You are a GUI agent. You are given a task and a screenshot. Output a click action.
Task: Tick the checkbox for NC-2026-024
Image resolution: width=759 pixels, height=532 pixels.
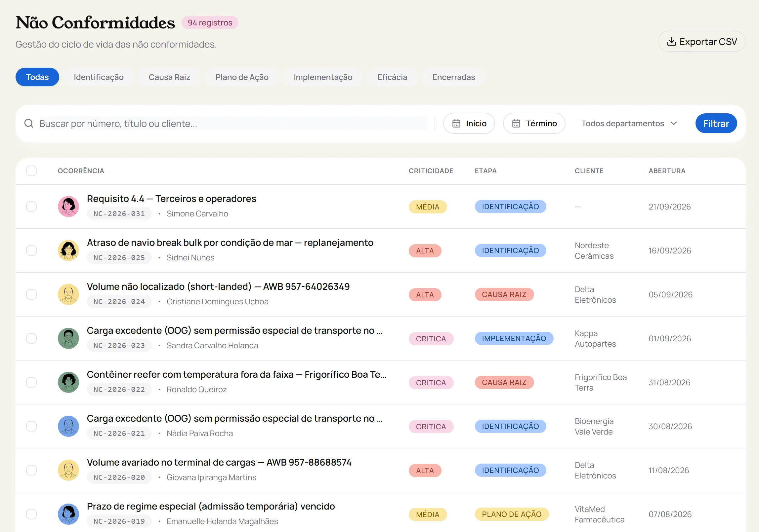[x=31, y=294]
